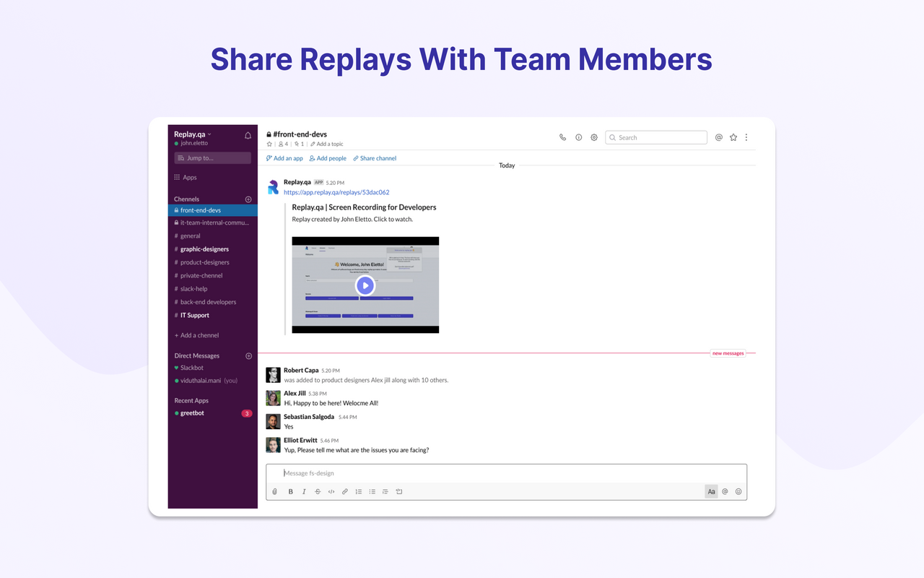Open the app.replay.qa replay link
Image resolution: width=924 pixels, height=578 pixels.
[336, 192]
